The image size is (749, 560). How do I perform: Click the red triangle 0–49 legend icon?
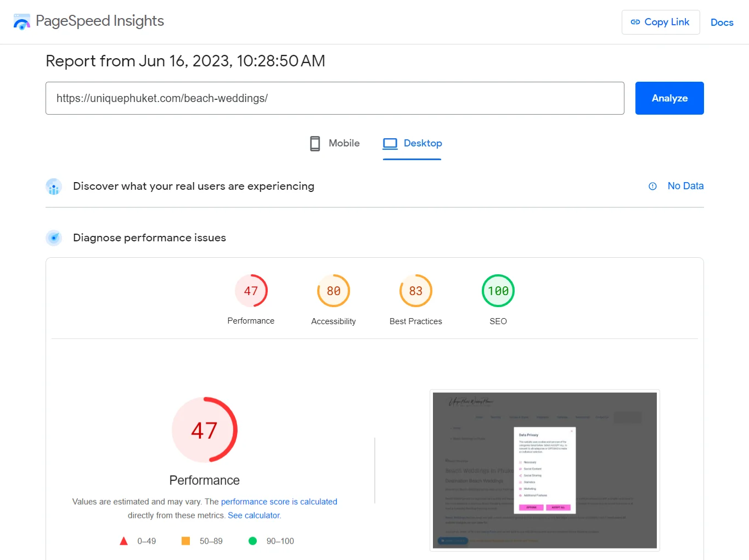[124, 541]
